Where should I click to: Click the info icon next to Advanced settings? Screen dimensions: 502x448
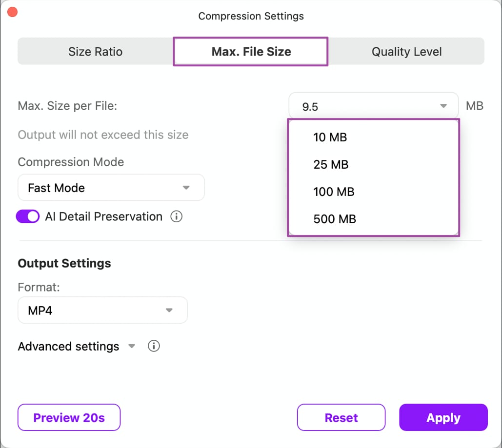click(154, 346)
